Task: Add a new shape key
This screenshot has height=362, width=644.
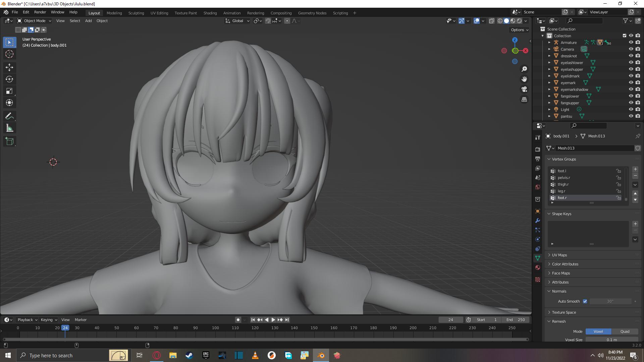Action: [x=635, y=224]
